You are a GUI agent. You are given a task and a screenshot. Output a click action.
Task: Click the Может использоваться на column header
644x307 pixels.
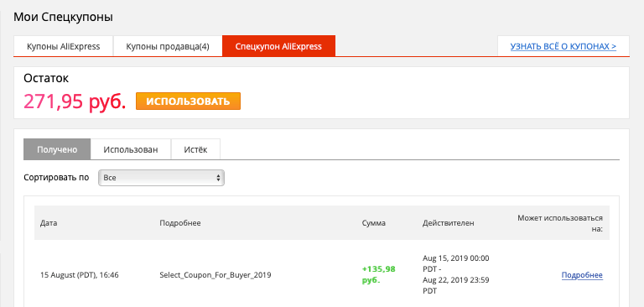point(560,223)
